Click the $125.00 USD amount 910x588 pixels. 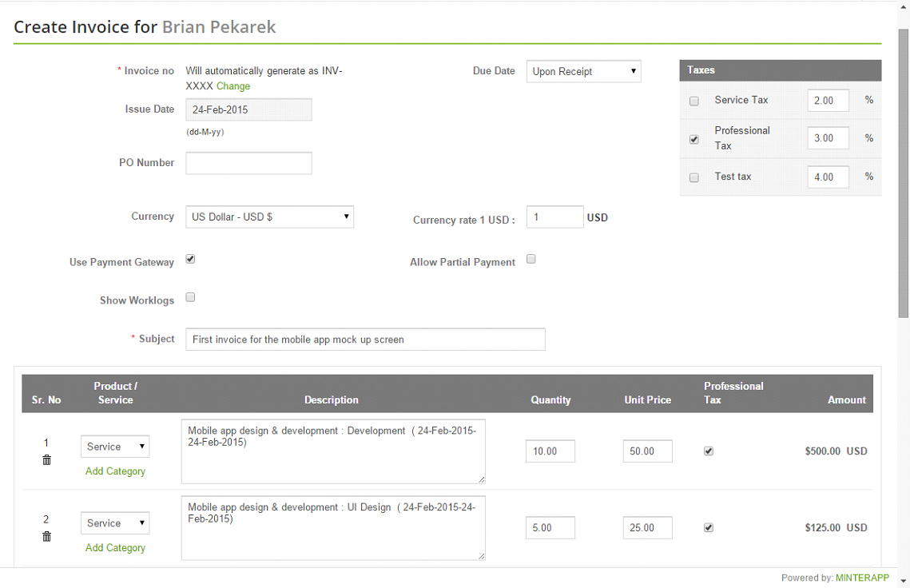pyautogui.click(x=836, y=527)
